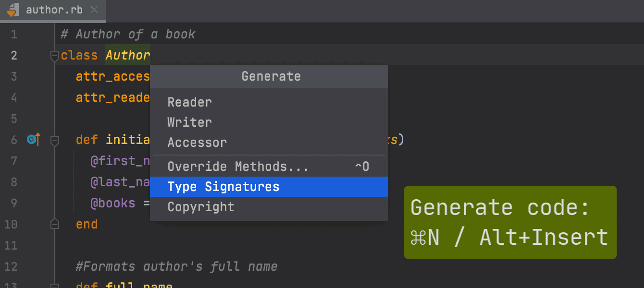Image resolution: width=644 pixels, height=288 pixels.
Task: Close the author.rb tab
Action: pyautogui.click(x=95, y=10)
